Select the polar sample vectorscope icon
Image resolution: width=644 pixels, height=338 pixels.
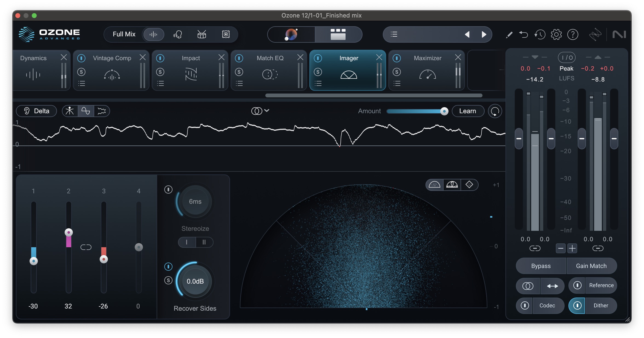pos(435,185)
